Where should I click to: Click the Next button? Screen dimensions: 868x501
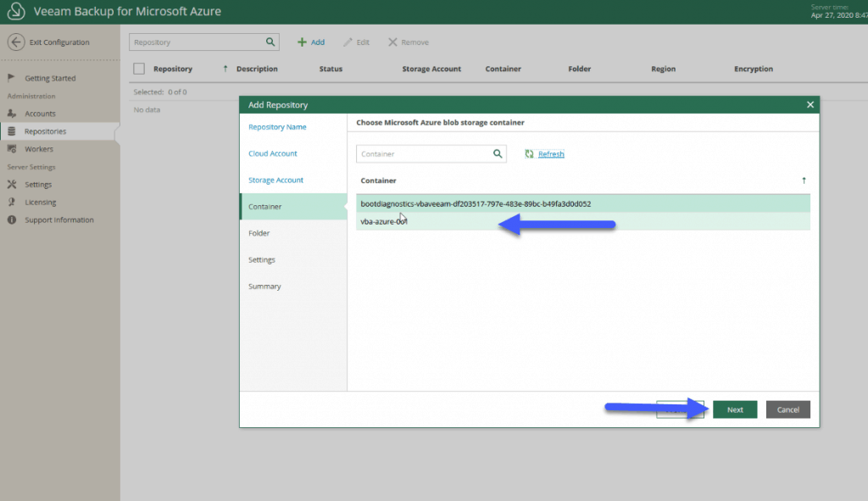pos(735,409)
